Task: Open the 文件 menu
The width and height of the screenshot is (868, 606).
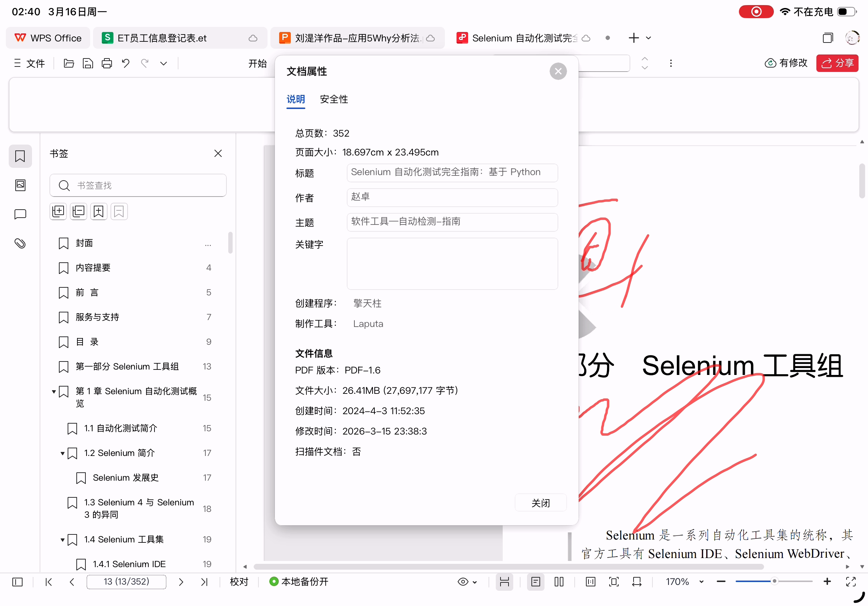Action: tap(29, 63)
